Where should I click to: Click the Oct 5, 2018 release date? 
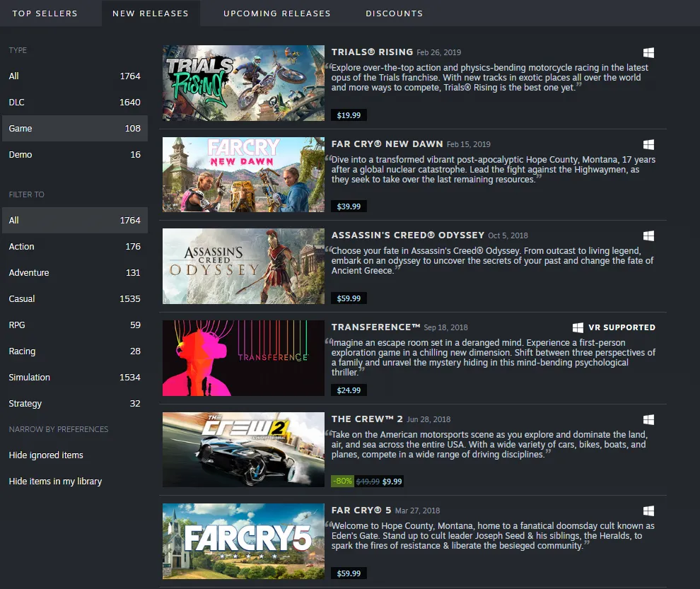tap(508, 235)
